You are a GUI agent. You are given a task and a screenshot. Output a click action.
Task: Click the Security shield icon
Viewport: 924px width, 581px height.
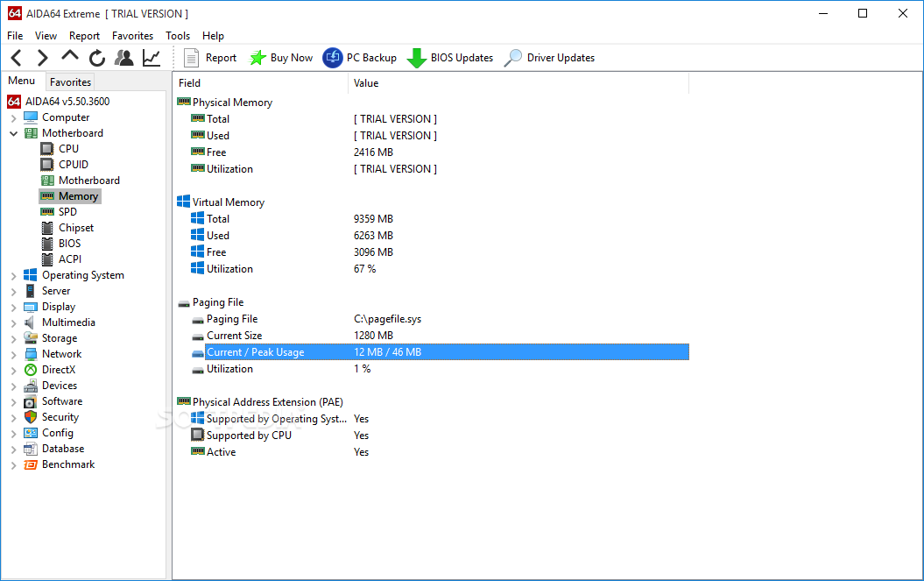point(31,417)
